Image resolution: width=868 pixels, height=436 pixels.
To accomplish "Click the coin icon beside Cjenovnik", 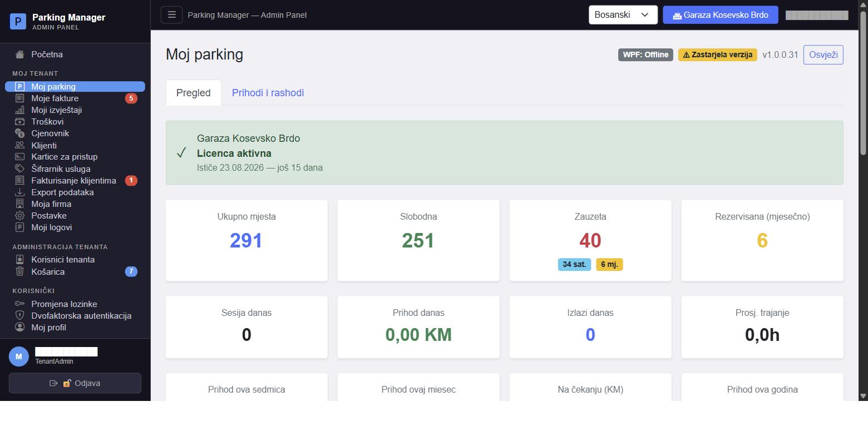I will (20, 133).
